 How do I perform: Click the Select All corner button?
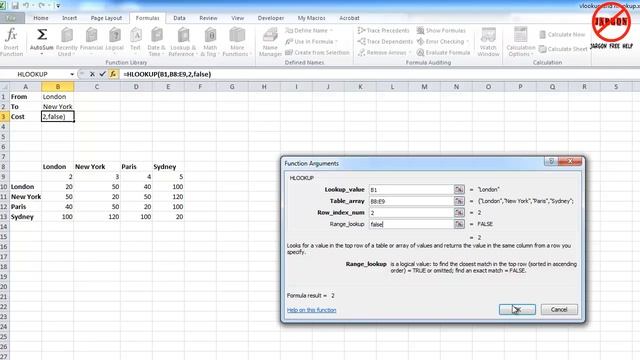(4, 87)
